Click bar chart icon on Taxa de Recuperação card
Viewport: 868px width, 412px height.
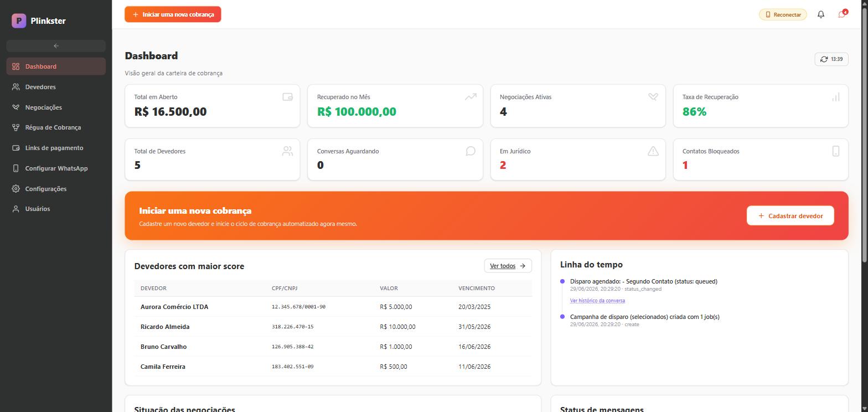click(x=836, y=97)
